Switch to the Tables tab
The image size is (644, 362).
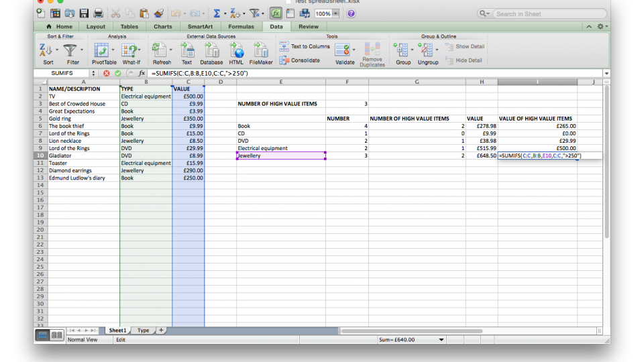pos(129,26)
